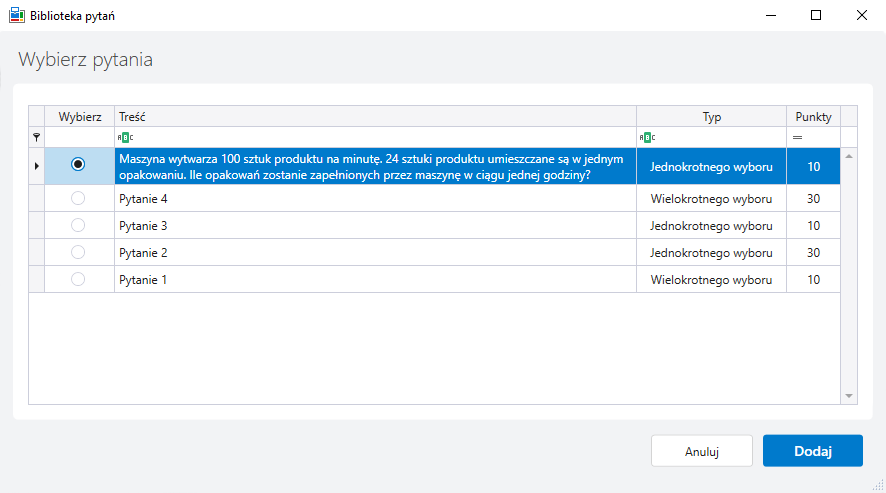The image size is (886, 493).
Task: Click the Wybierz column header
Action: [80, 116]
